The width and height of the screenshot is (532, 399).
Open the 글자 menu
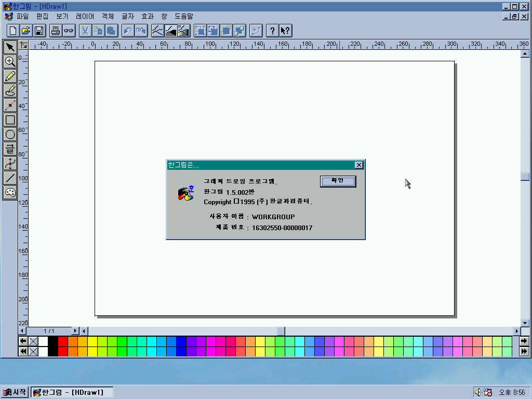pyautogui.click(x=128, y=16)
